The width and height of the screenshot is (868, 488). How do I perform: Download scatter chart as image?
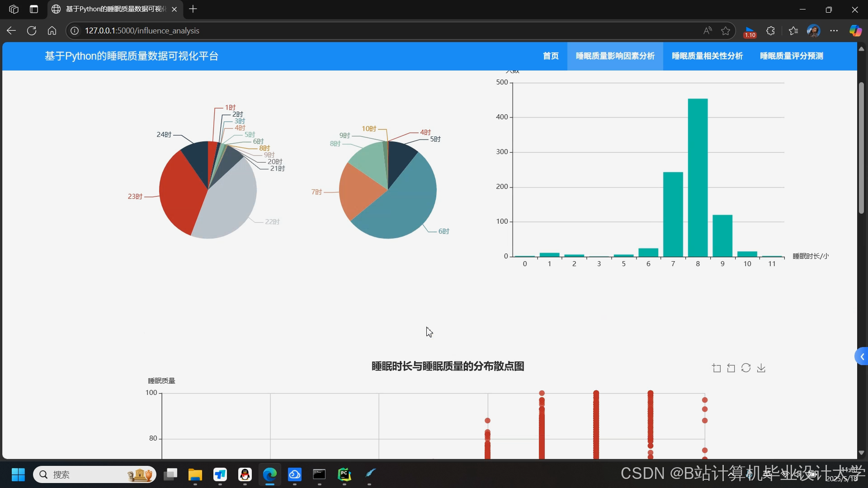[x=761, y=368]
